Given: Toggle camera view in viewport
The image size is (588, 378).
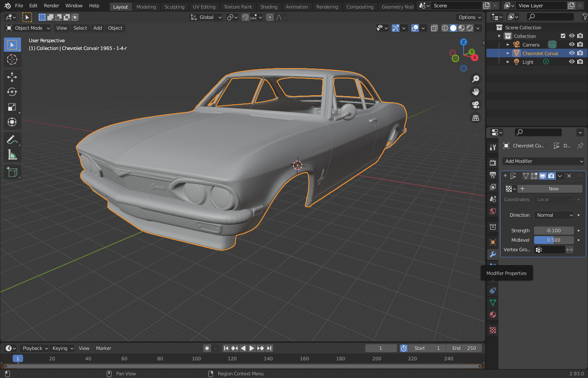Looking at the screenshot, I should pyautogui.click(x=476, y=105).
